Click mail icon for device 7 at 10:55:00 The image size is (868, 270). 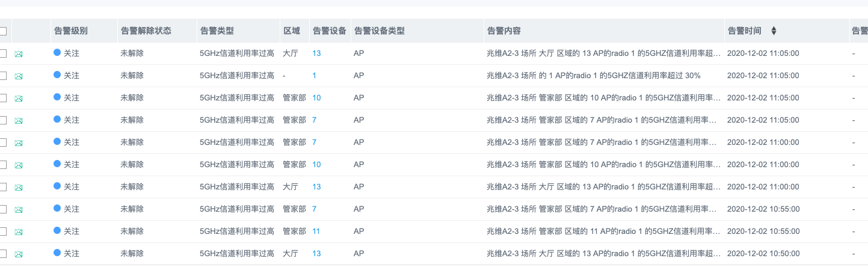(x=19, y=210)
